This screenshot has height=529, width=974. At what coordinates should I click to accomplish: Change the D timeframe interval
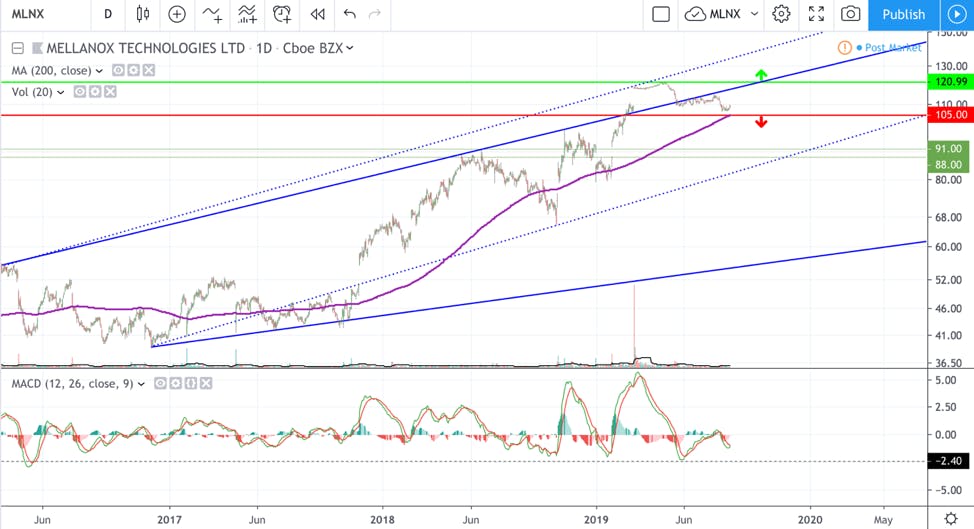[x=108, y=14]
